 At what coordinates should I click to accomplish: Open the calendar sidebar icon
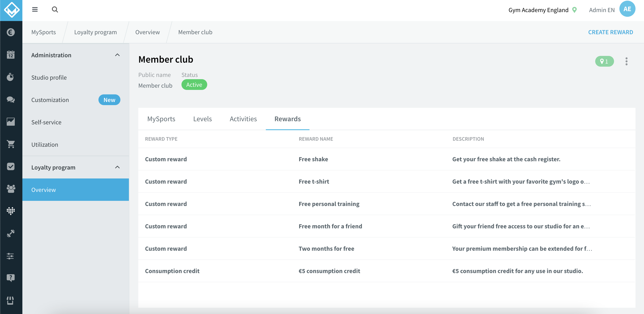pyautogui.click(x=11, y=54)
